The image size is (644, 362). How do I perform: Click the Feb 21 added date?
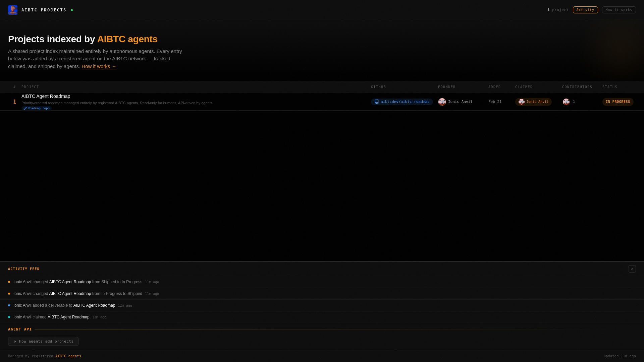click(x=495, y=102)
